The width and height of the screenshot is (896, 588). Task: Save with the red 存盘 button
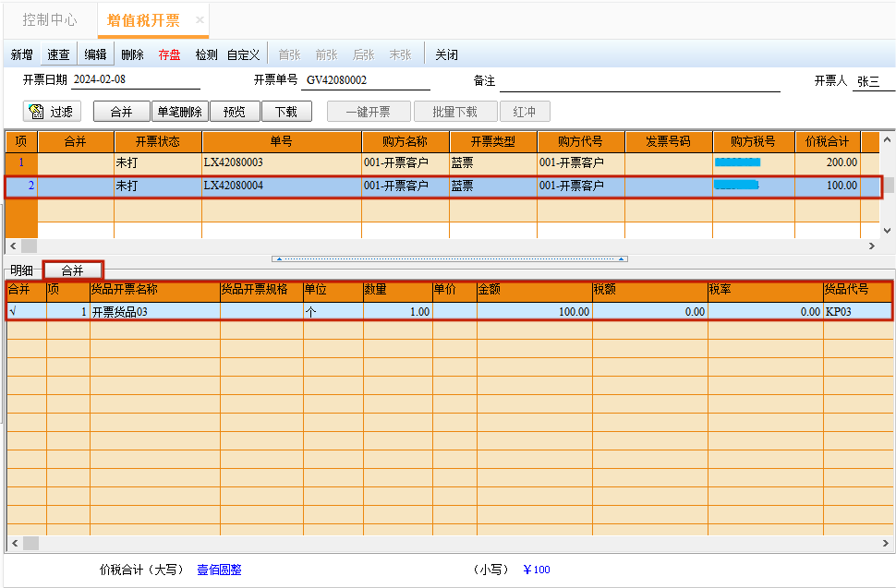(x=169, y=54)
